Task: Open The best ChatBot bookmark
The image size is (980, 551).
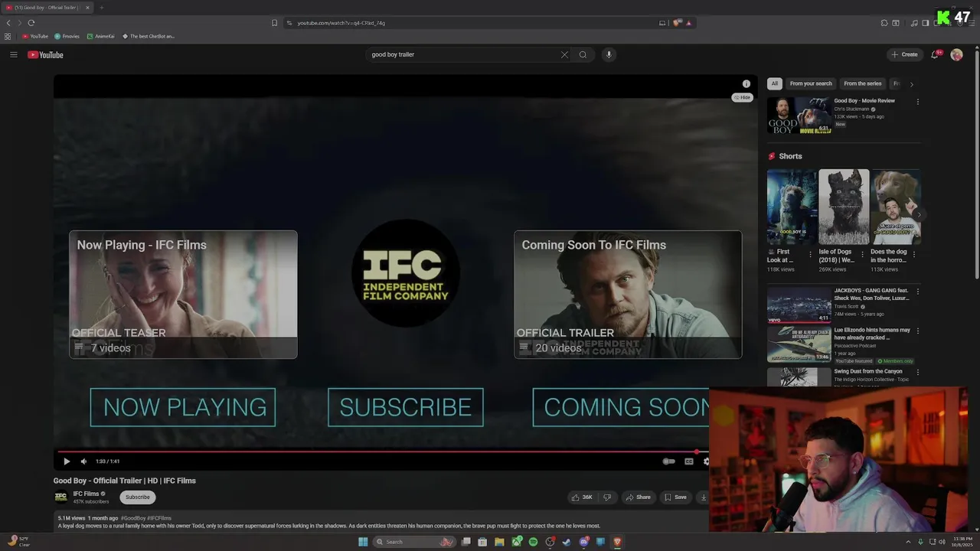Action: tap(149, 36)
